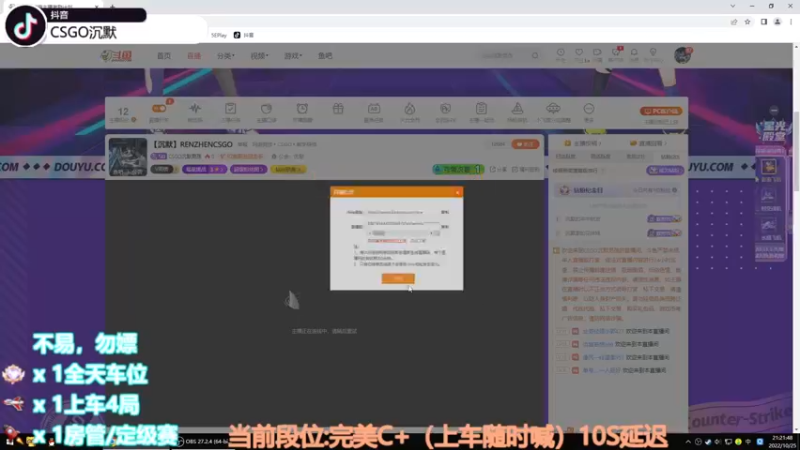Screen dimensions: 800x450
Task: Open the lightbulb icon in Douyu header
Action: (653, 52)
